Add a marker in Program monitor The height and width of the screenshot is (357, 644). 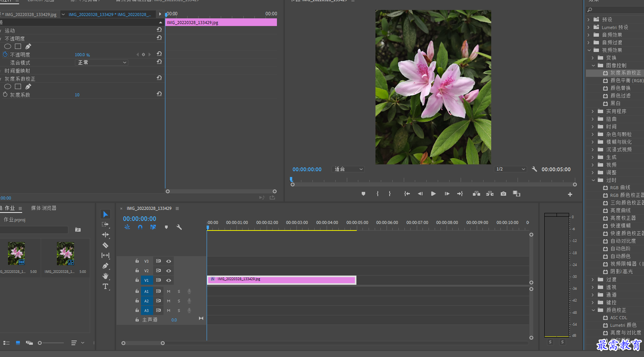tap(363, 194)
